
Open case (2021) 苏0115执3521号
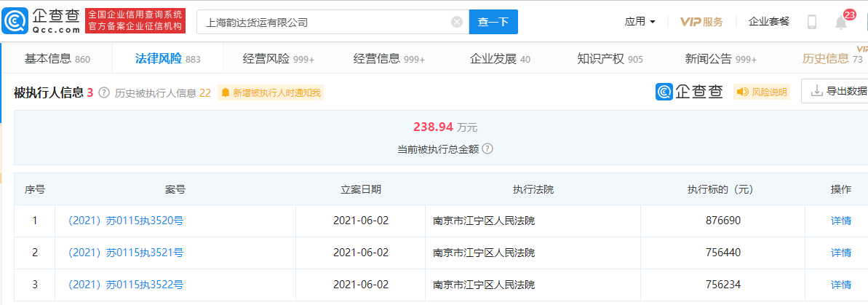pos(126,253)
